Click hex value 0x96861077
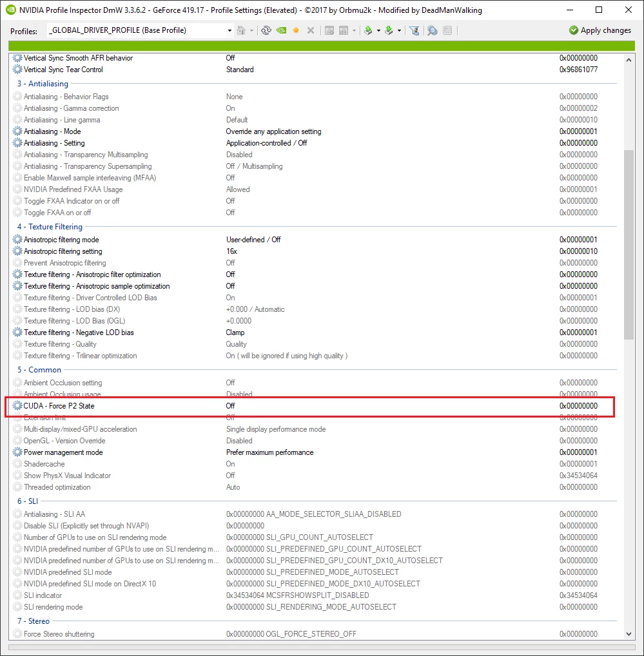Screen dimensions: 644x656 [579, 70]
